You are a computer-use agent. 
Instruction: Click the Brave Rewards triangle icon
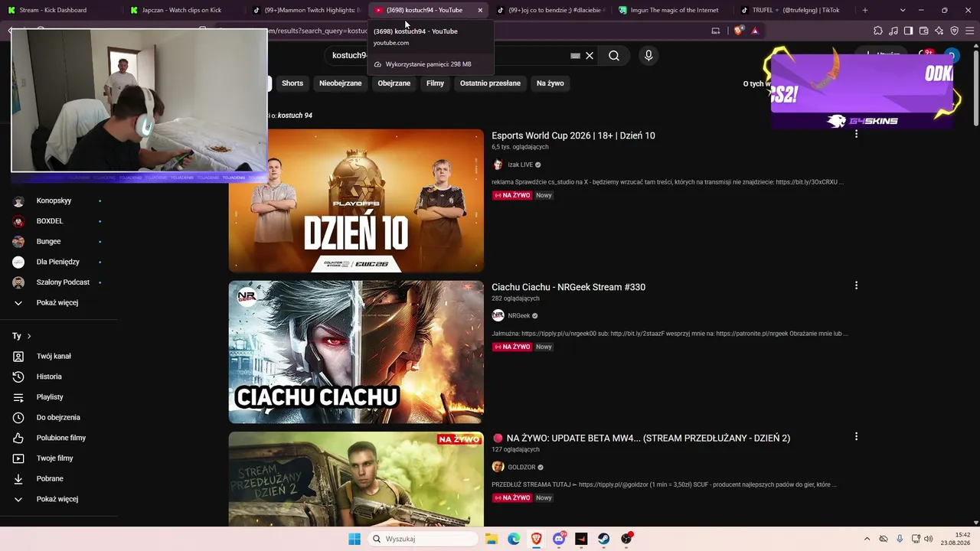[x=755, y=31]
